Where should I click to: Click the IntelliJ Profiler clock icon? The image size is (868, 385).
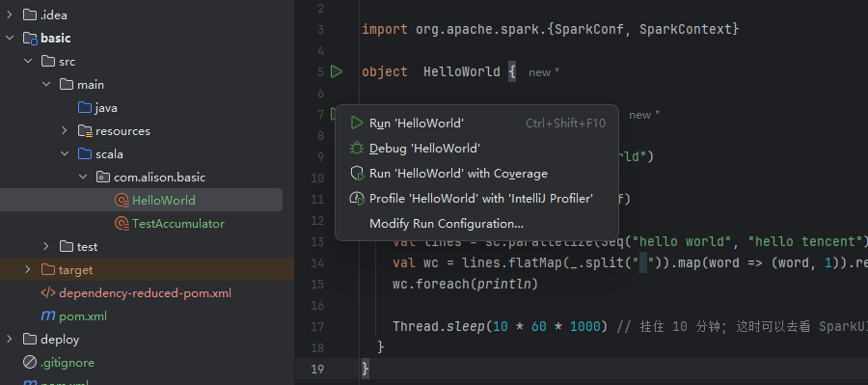point(357,199)
